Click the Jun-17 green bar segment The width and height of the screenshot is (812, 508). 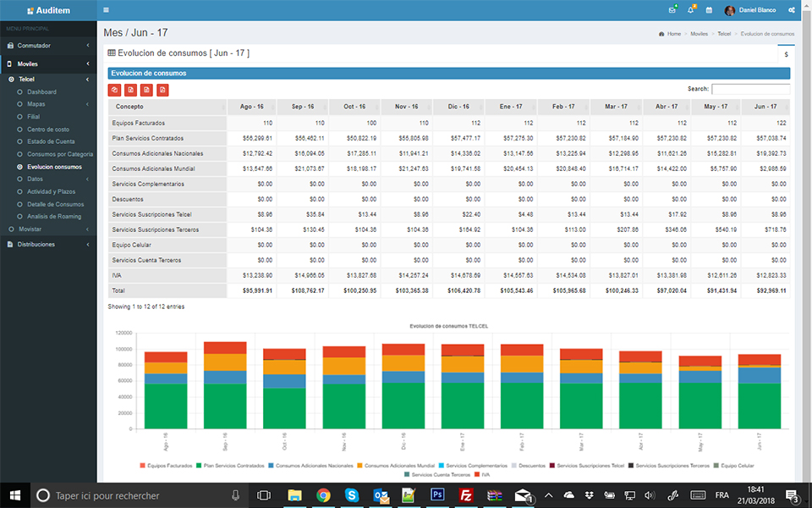tap(760, 406)
